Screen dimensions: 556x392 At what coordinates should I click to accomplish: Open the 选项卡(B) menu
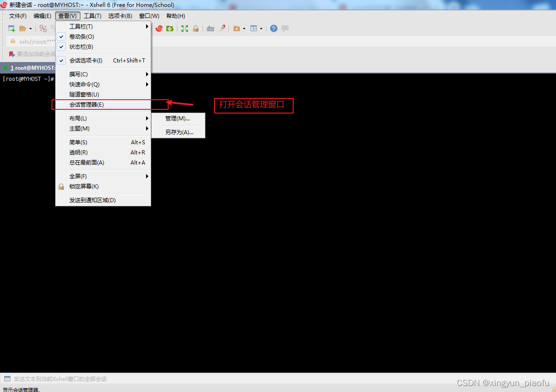(x=120, y=16)
